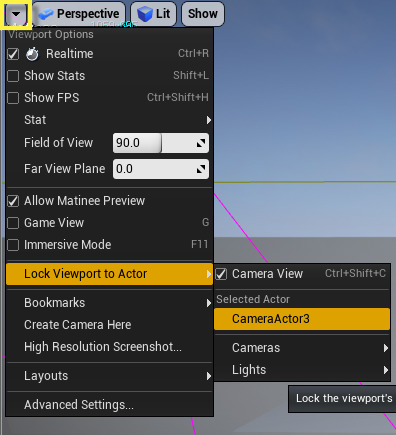This screenshot has height=435, width=396.
Task: Click the Ctrl+Shift+H shortcut text
Action: (178, 97)
